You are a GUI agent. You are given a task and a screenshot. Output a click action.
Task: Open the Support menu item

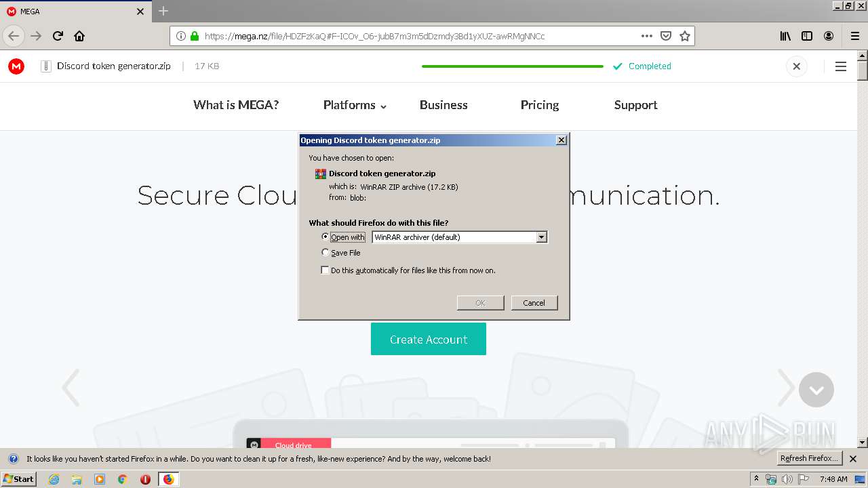(x=635, y=105)
